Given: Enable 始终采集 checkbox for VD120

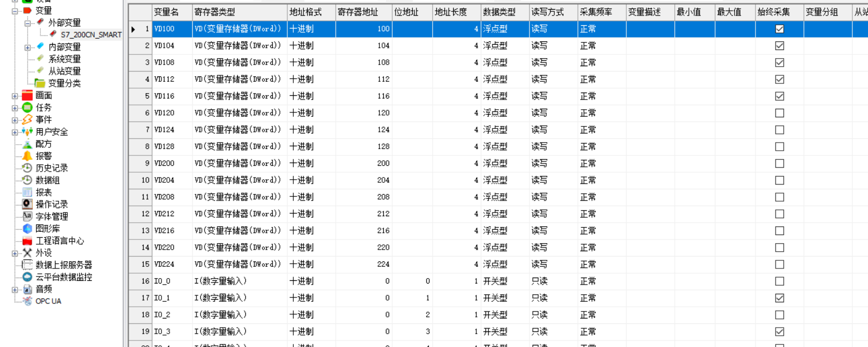Looking at the screenshot, I should pyautogui.click(x=779, y=113).
